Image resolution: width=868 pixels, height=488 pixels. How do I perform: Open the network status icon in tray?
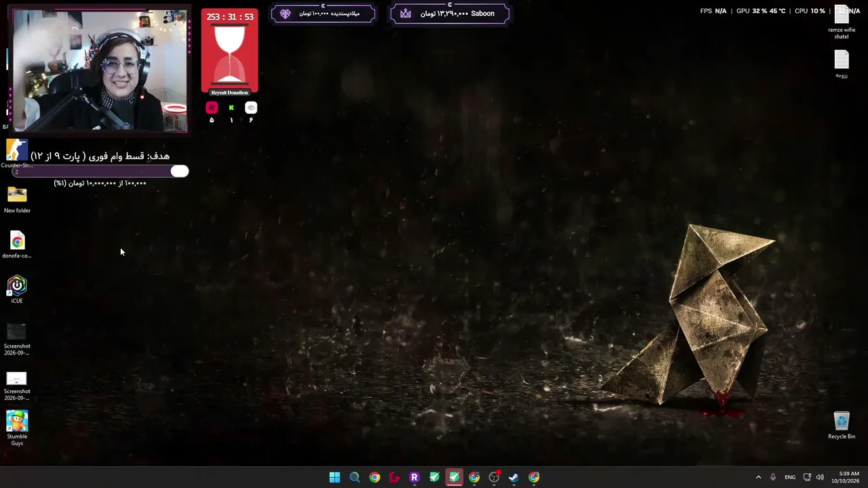click(x=807, y=477)
